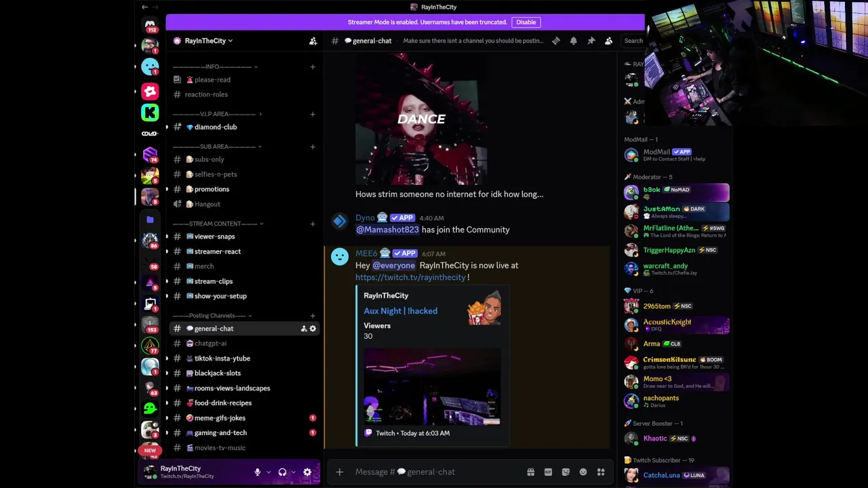Viewport: 868px width, 488px height.
Task: Click the RayInTheCity embed author name
Action: [386, 296]
